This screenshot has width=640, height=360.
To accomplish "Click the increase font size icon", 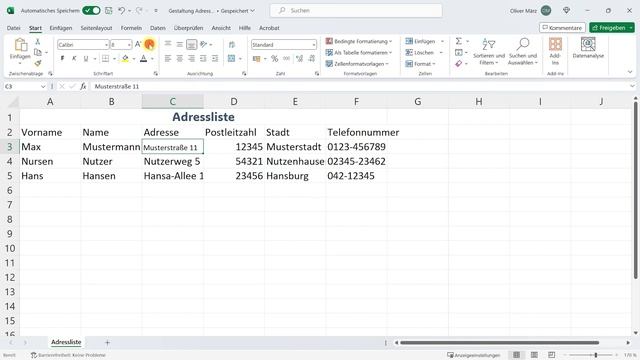I will pyautogui.click(x=138, y=44).
